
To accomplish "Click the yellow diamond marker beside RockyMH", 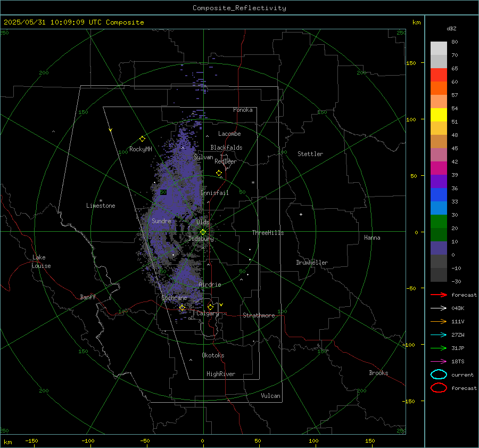I will tap(142, 139).
